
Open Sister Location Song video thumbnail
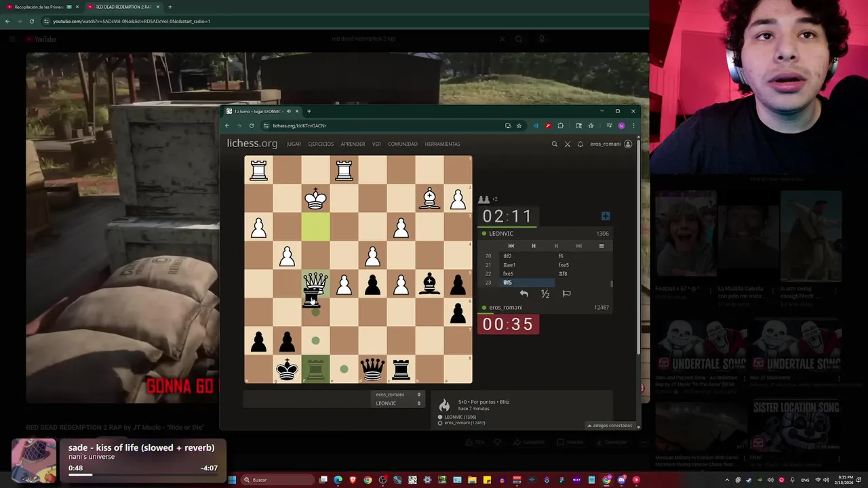tap(795, 425)
